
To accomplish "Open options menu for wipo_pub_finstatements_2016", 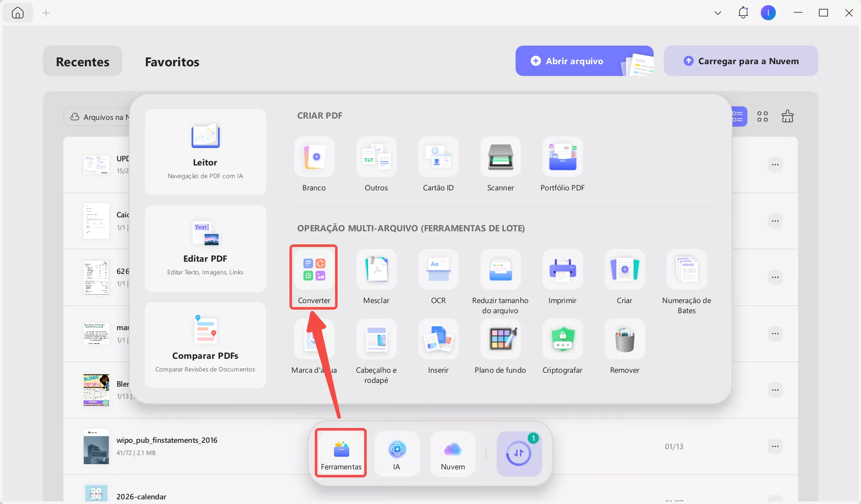I will pos(775,446).
